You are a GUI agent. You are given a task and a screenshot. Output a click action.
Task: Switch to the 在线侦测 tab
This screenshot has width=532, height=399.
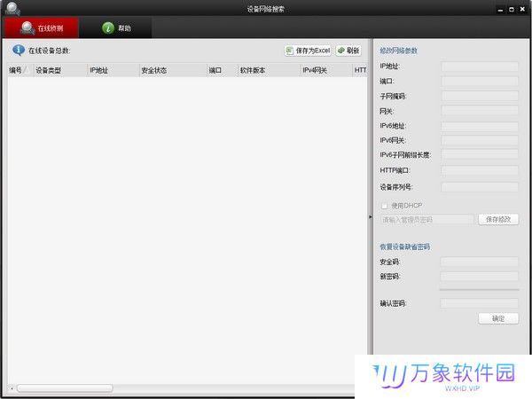point(42,27)
